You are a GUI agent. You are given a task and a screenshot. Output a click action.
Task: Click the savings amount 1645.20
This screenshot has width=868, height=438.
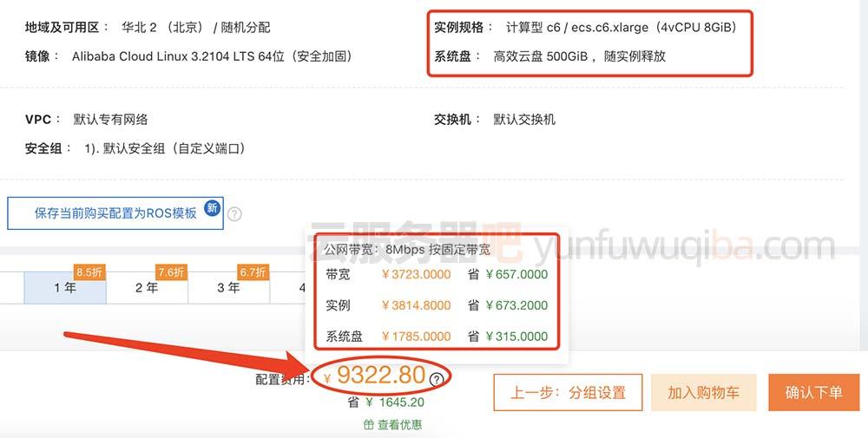point(402,402)
